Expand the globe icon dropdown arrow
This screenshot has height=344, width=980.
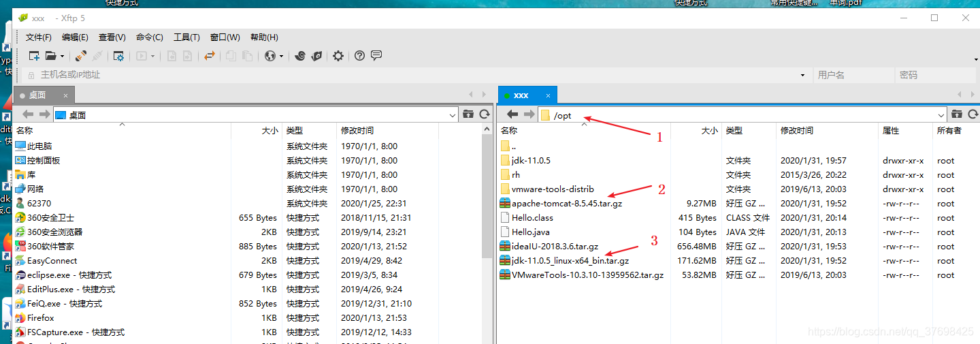tap(281, 57)
